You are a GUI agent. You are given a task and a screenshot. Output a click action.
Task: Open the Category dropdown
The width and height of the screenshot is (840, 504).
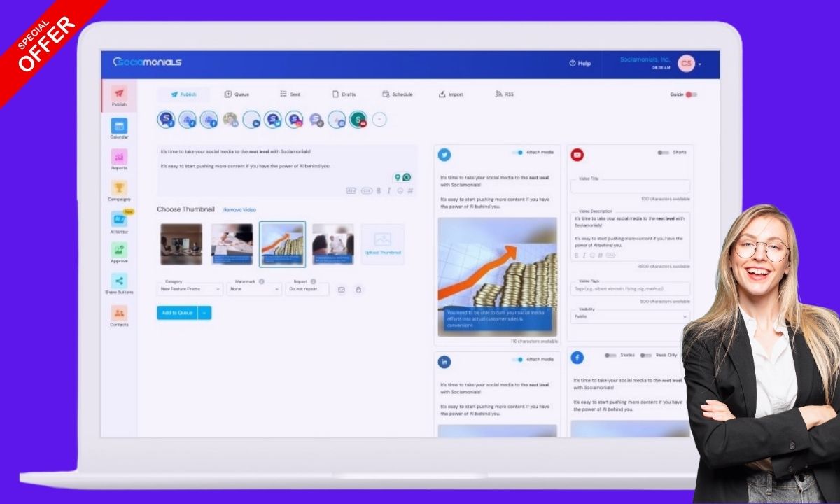[x=190, y=288]
